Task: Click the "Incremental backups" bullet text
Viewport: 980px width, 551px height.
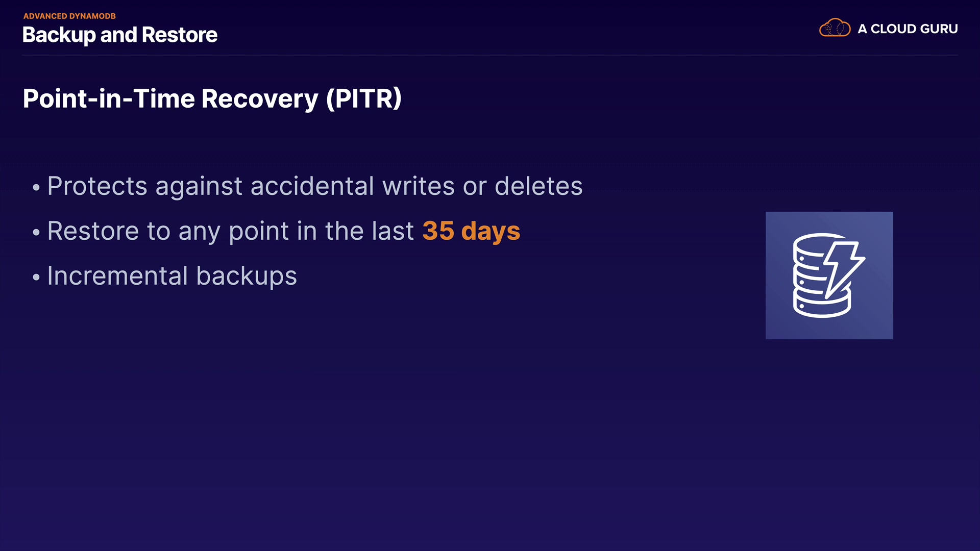Action: tap(172, 276)
